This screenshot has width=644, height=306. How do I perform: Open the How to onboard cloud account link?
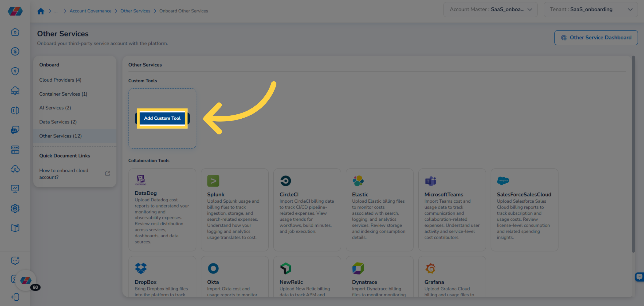tap(64, 174)
